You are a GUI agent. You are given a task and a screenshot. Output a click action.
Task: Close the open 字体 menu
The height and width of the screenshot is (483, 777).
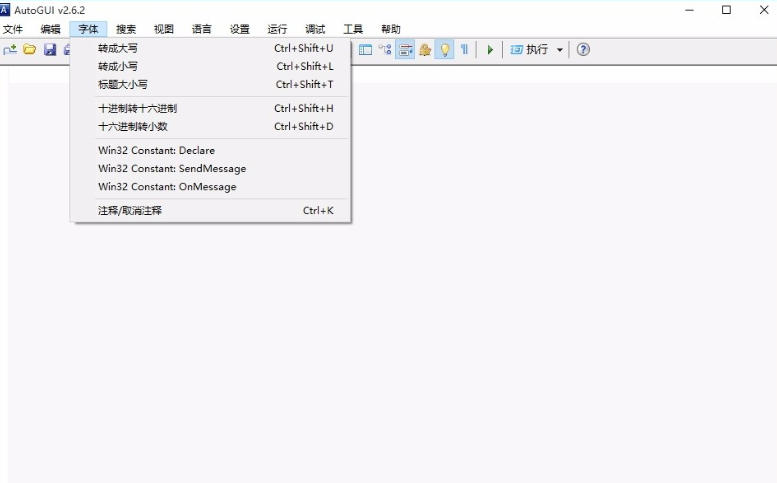click(88, 29)
